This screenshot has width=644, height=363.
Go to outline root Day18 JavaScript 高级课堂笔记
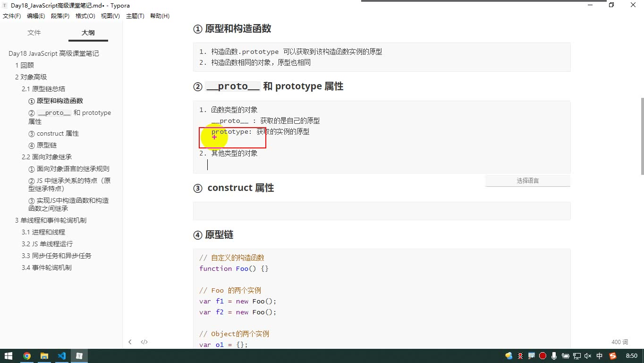click(54, 53)
